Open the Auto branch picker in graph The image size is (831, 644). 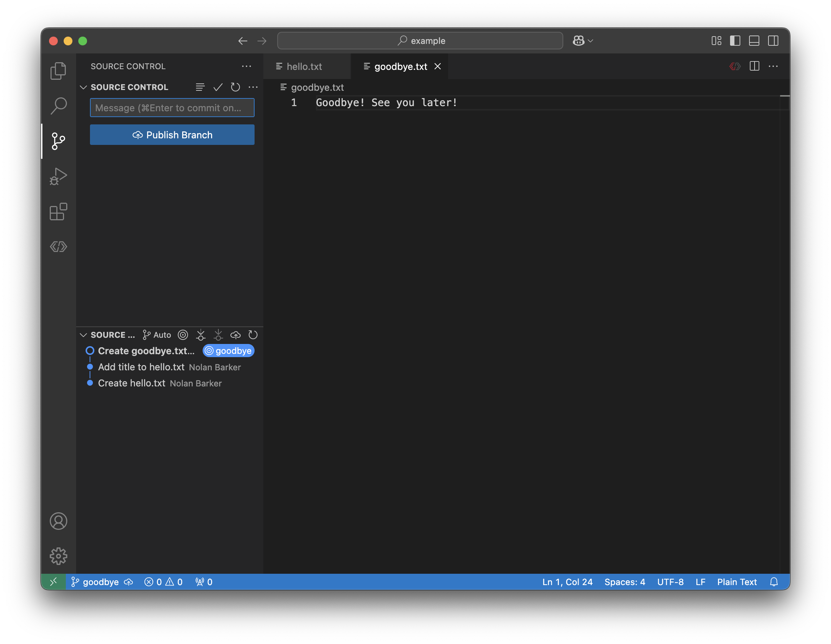(157, 335)
